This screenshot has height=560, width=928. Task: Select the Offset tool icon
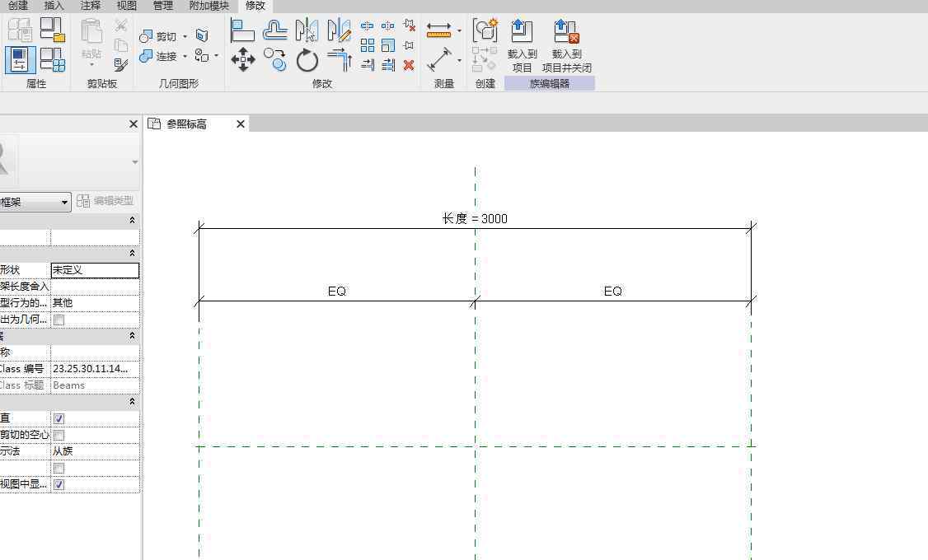(x=274, y=30)
